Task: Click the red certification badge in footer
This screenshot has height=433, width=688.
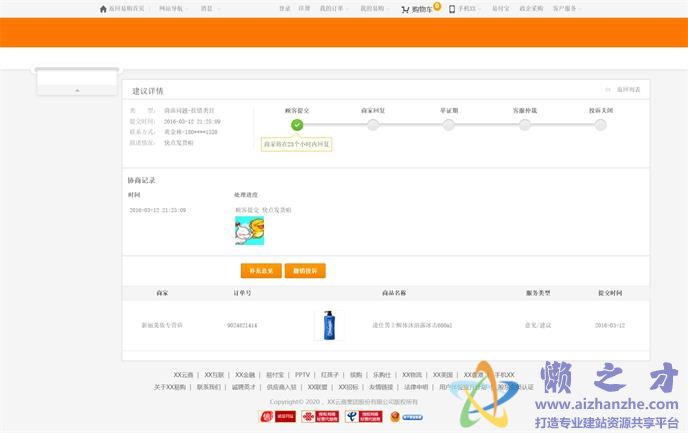Action: coord(266,416)
